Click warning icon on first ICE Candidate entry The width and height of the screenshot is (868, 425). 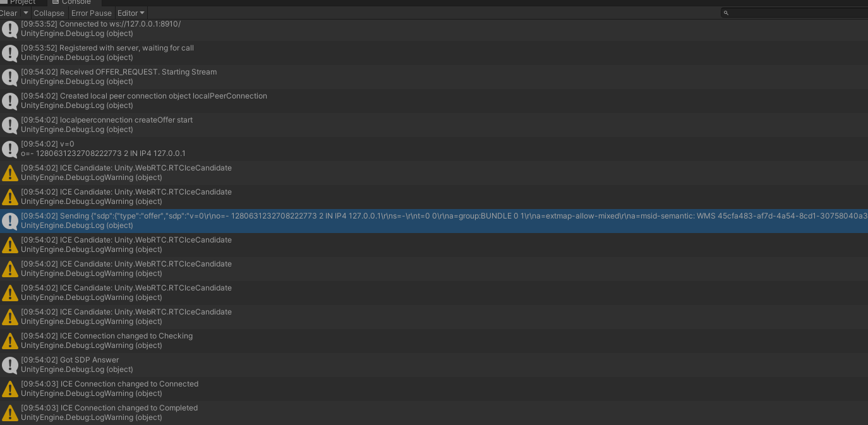pos(10,172)
